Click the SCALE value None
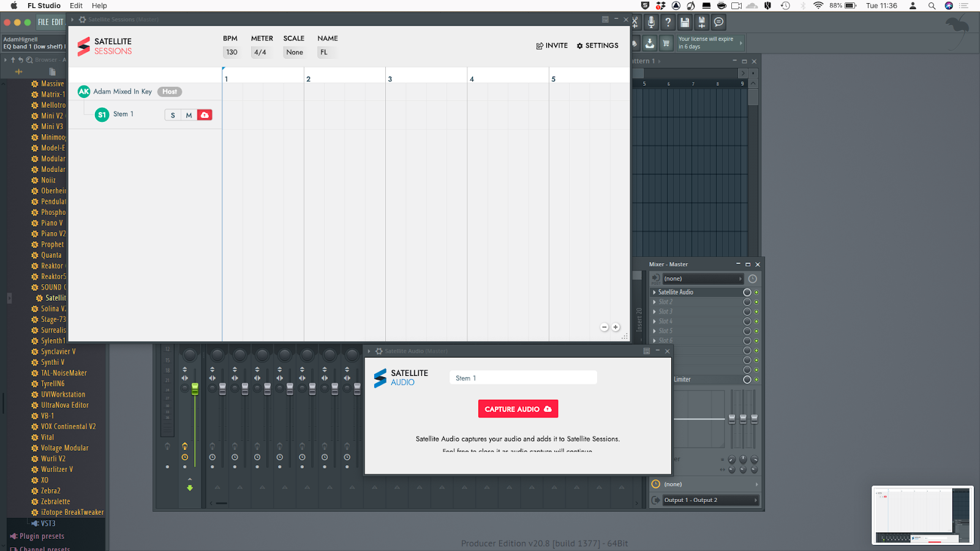Image resolution: width=980 pixels, height=551 pixels. tap(295, 53)
